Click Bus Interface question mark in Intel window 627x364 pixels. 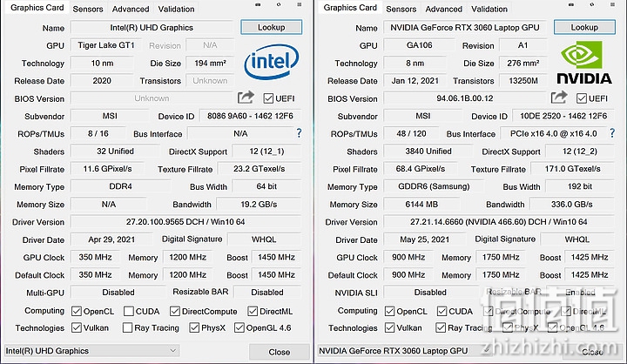pos(299,133)
